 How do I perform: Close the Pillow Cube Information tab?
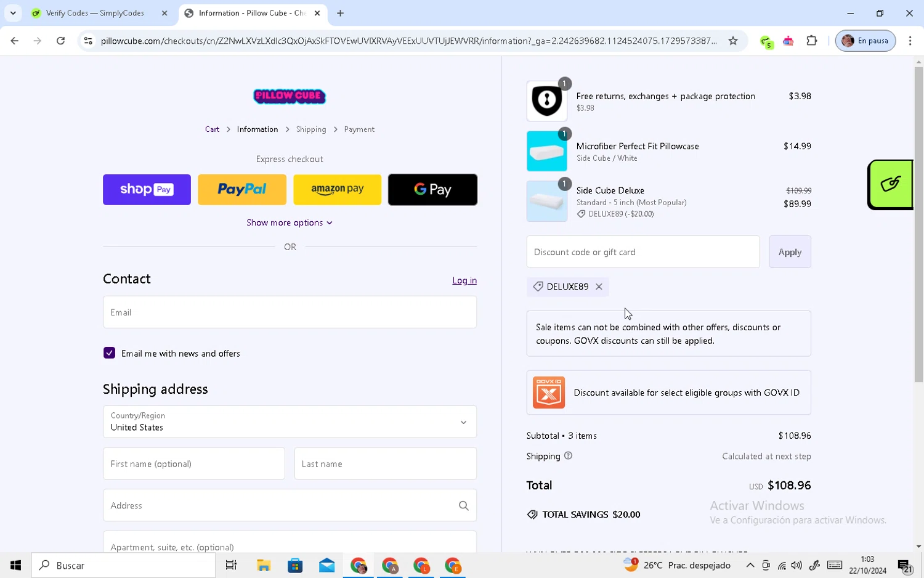pos(317,13)
